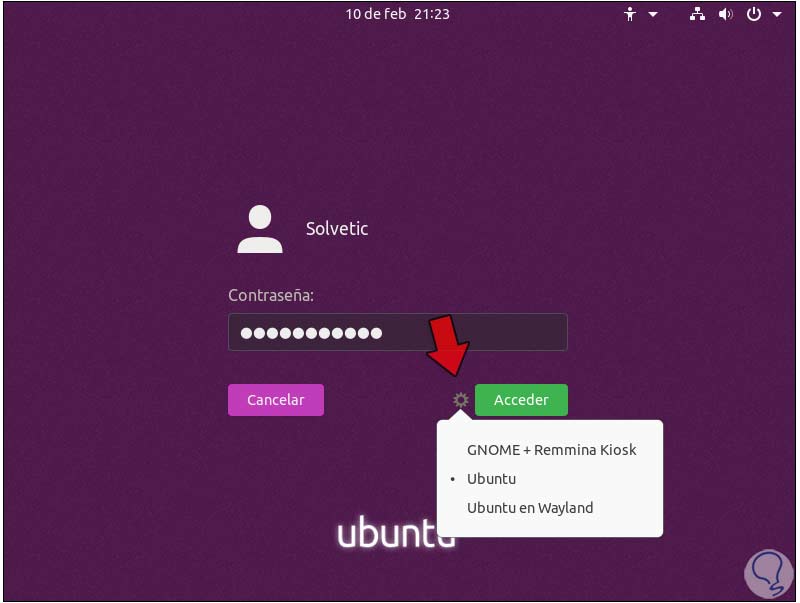Select Ubuntu en Wayland session
The width and height of the screenshot is (800, 603).
[550, 508]
